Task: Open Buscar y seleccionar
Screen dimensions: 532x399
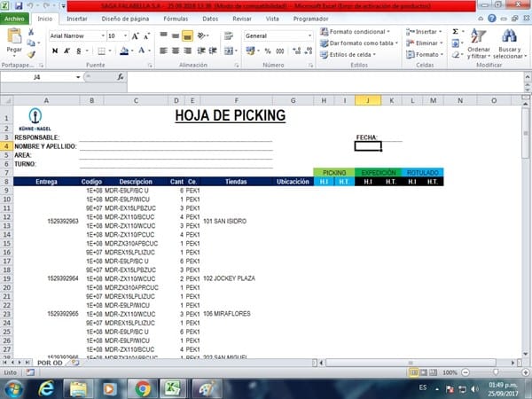Action: click(509, 43)
